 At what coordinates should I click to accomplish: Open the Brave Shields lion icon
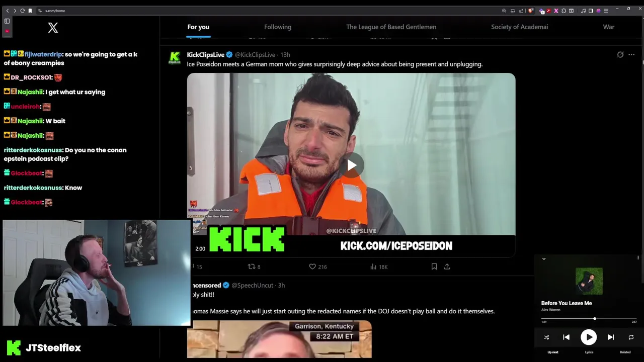coord(530,11)
